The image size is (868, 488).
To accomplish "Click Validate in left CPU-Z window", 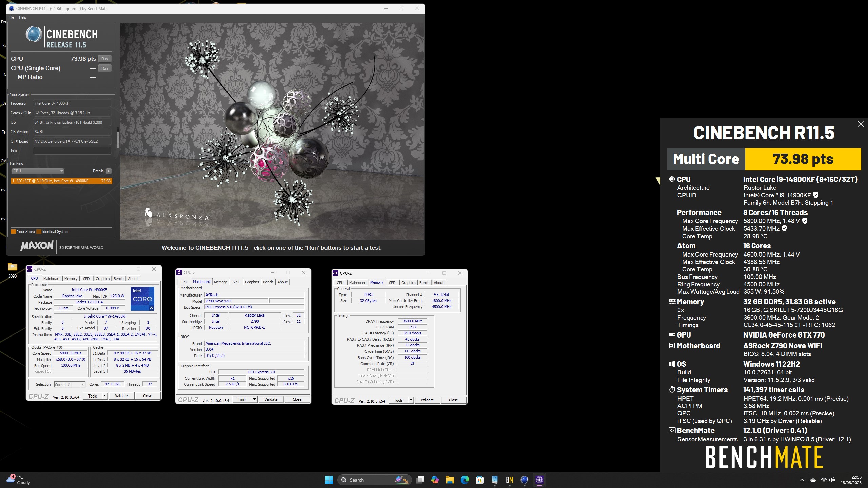I will pos(121,396).
